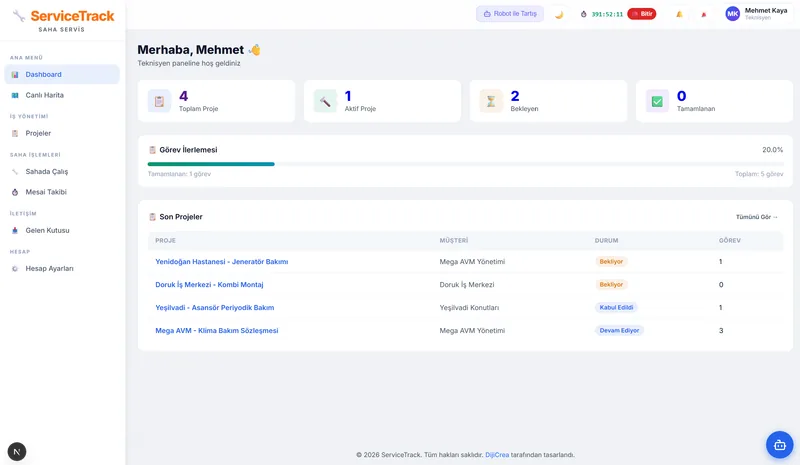Open Mega AVM - Klima Bakım Sözleşmesi project
The height and width of the screenshot is (465, 800).
pos(217,330)
